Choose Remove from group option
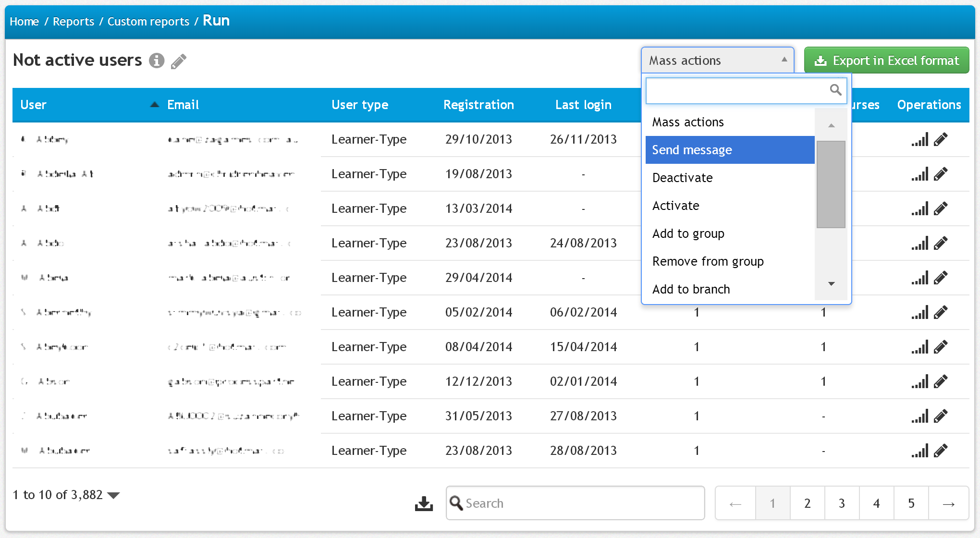 coord(708,261)
